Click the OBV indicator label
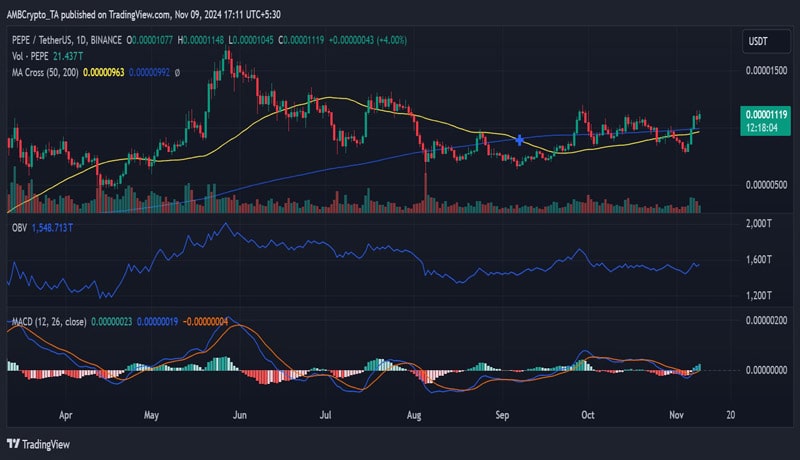800x460 pixels. [19, 227]
